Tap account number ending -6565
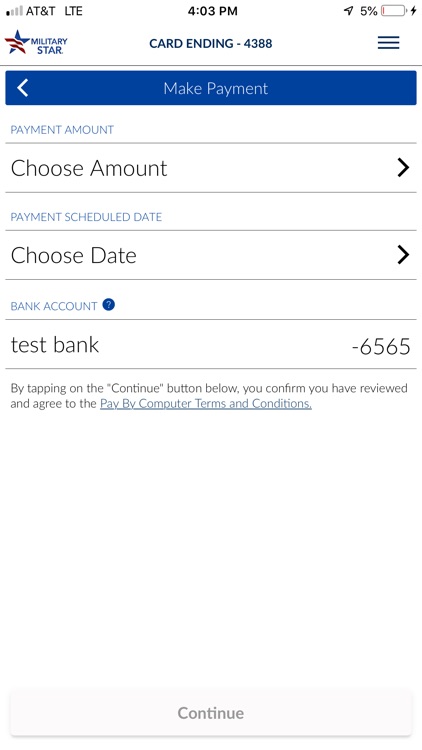 [381, 346]
